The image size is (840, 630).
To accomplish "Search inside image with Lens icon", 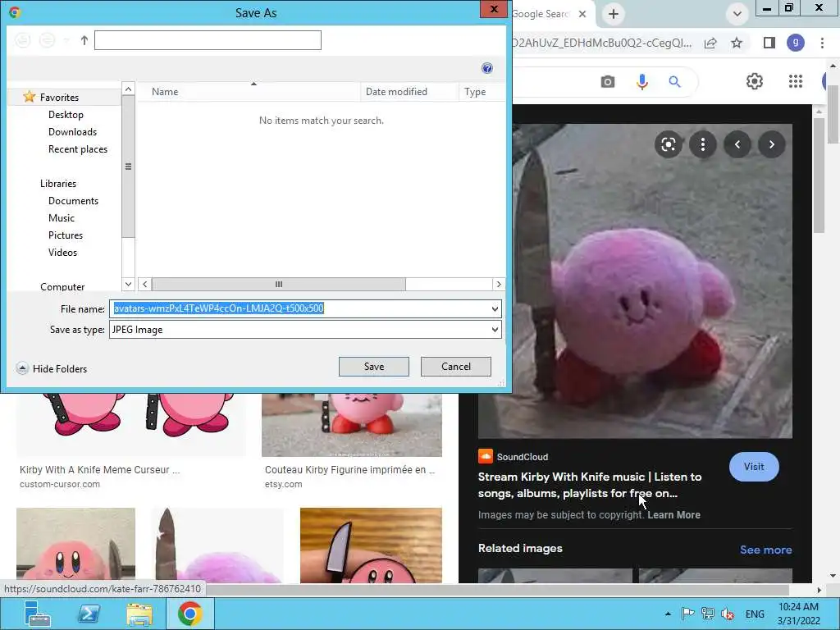I will point(668,144).
